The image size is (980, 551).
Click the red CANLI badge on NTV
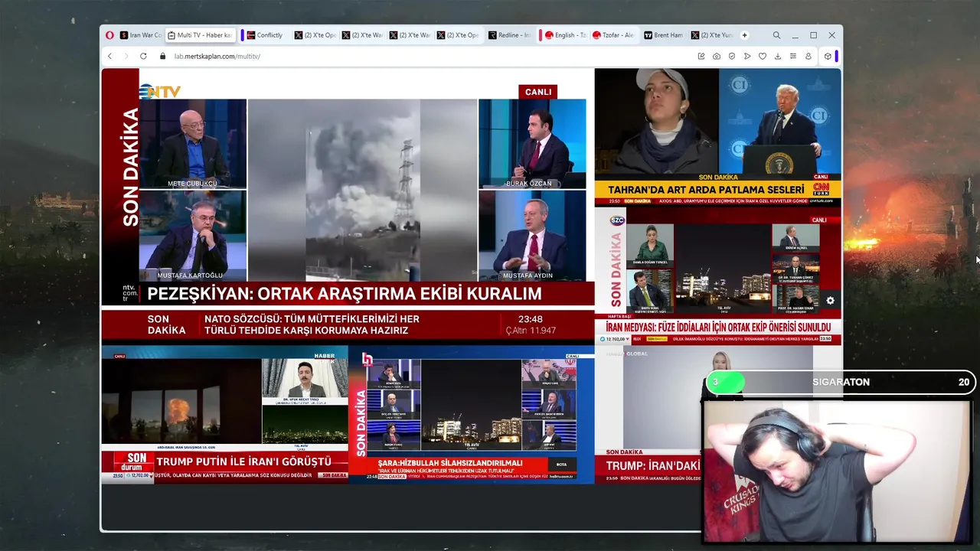(538, 92)
